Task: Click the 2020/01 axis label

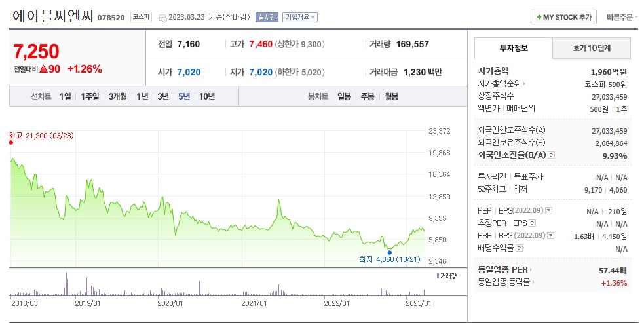Action: click(170, 303)
